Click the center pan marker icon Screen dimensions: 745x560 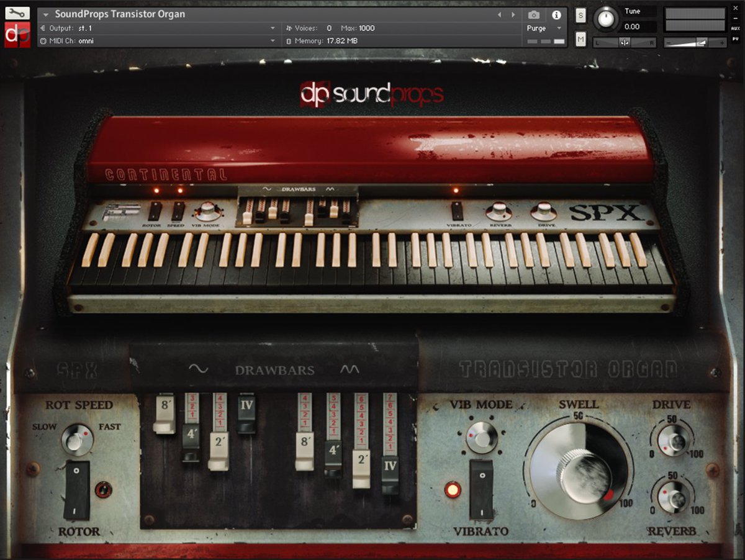pos(625,42)
